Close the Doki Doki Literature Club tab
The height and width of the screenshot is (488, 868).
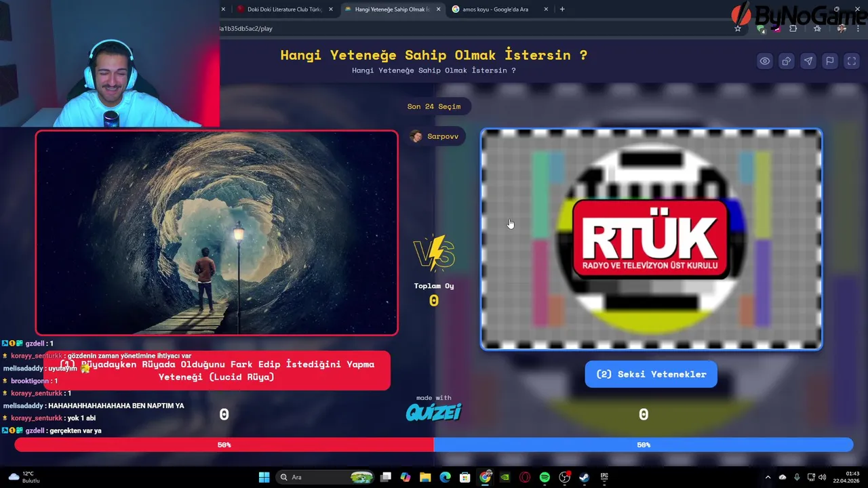pos(330,9)
